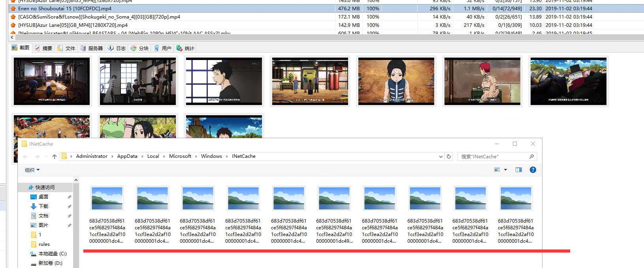Click the orange arrow icon beside Enen no Shouboutai
Screen dimensions: 644x268
(13, 8)
